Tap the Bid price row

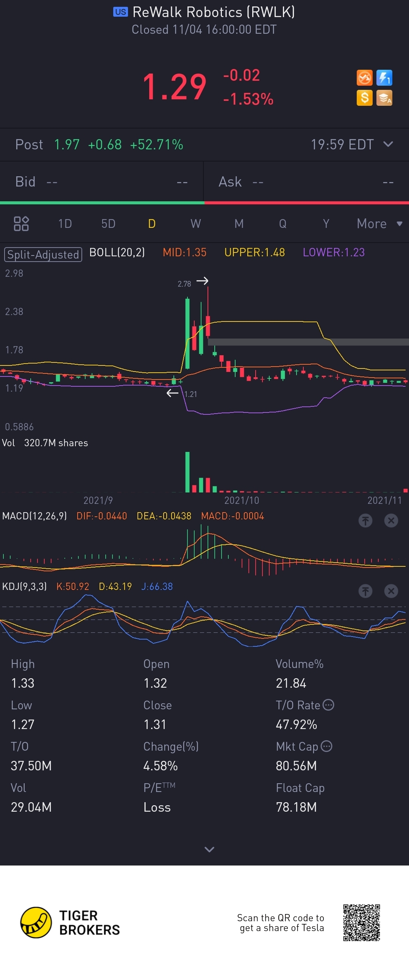click(x=101, y=182)
